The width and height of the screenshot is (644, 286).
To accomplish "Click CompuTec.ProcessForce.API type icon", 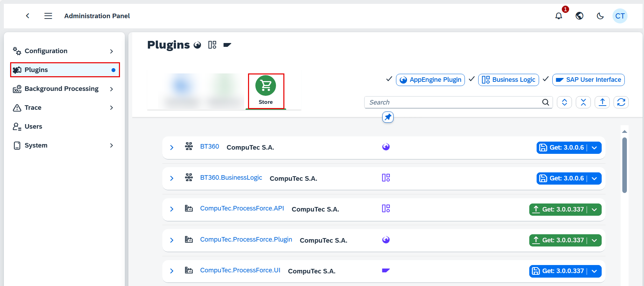I will point(386,208).
